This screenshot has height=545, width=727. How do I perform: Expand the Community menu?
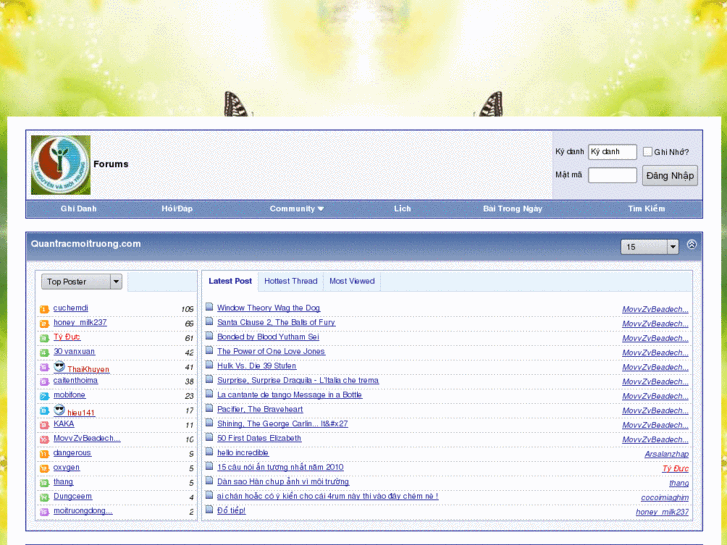click(297, 209)
